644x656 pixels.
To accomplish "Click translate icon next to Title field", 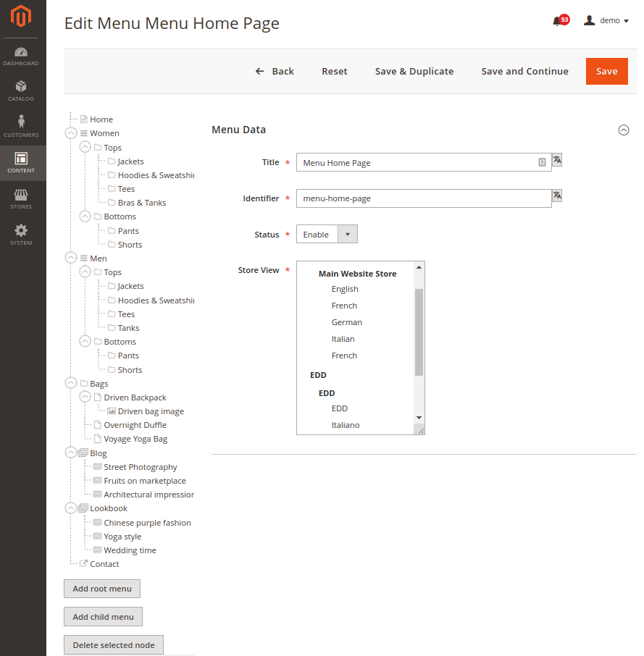I will coord(557,159).
